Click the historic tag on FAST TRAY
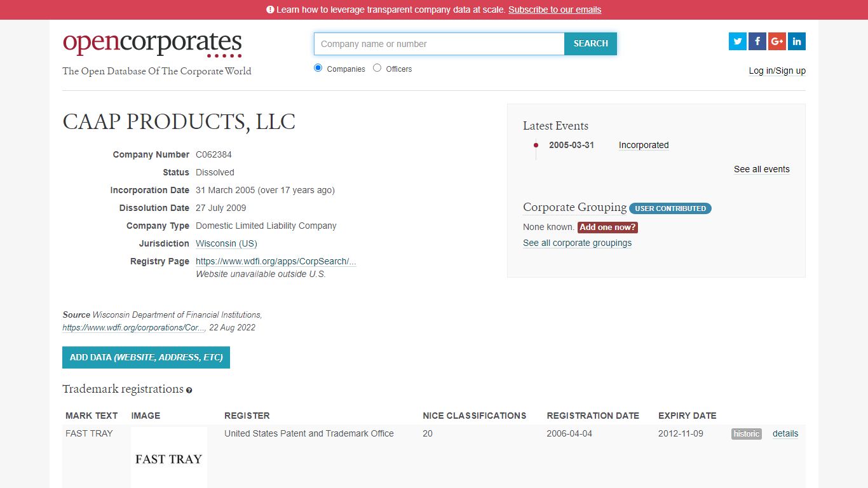868x488 pixels. coord(747,433)
